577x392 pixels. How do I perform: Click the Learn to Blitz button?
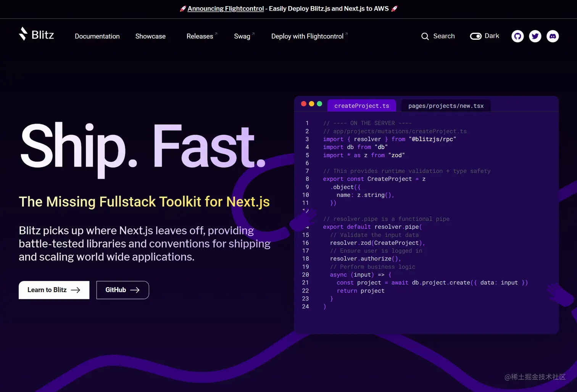[x=54, y=290]
